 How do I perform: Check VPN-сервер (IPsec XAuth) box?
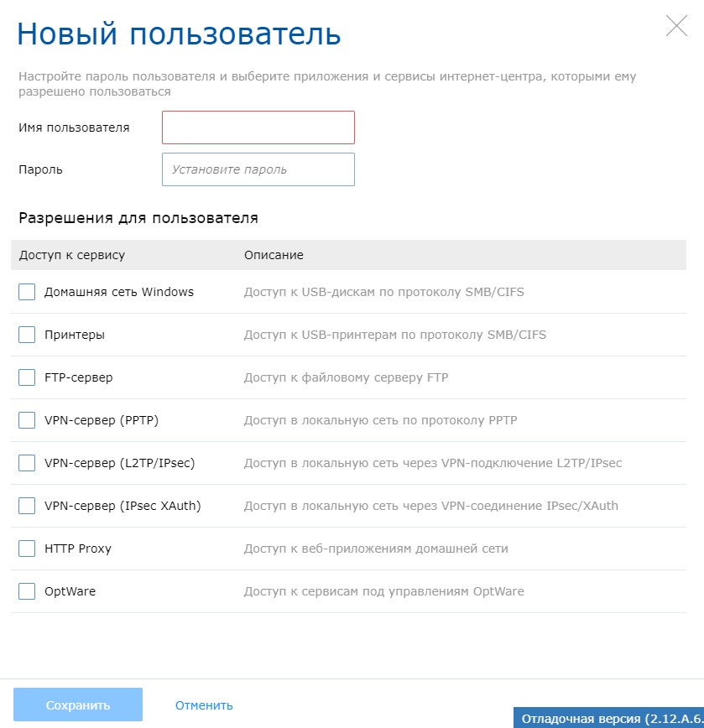point(27,506)
